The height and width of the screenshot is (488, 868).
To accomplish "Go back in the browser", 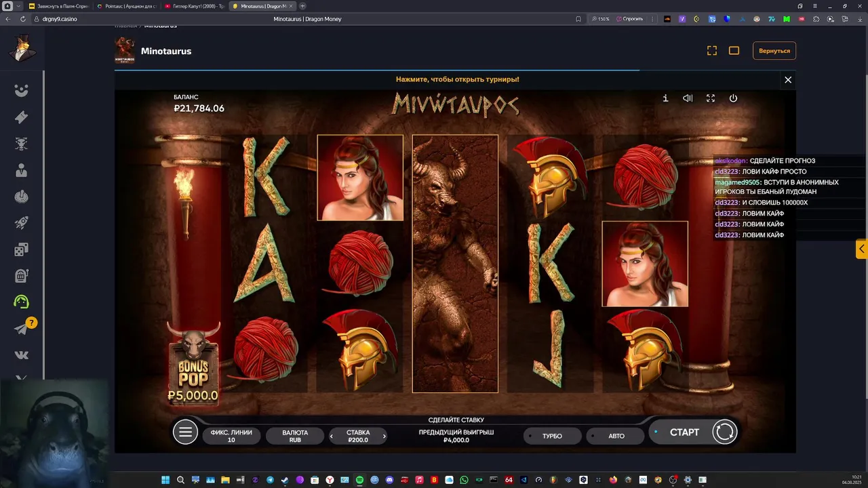I will (8, 19).
